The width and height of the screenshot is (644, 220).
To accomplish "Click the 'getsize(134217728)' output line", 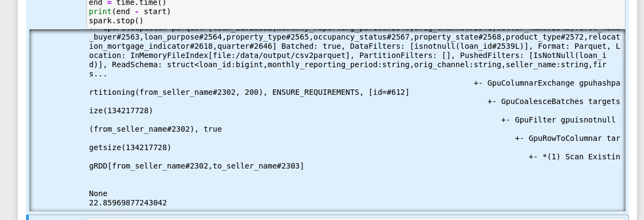I will [x=130, y=147].
